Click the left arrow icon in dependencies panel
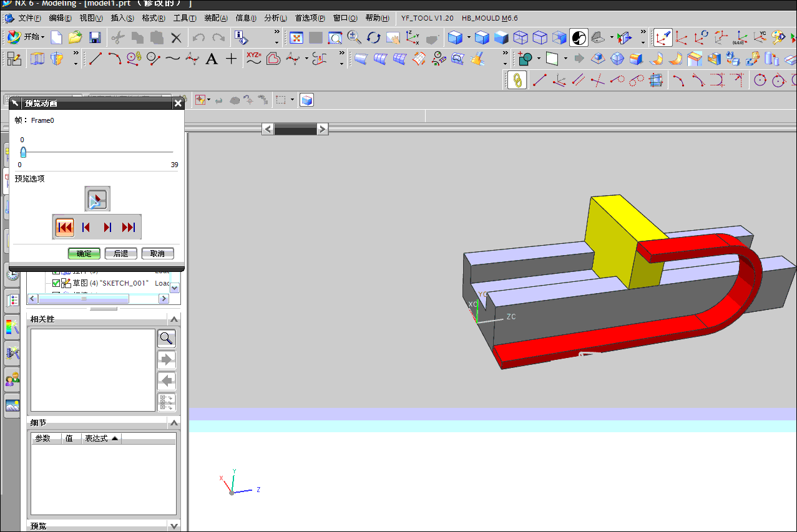 click(166, 381)
